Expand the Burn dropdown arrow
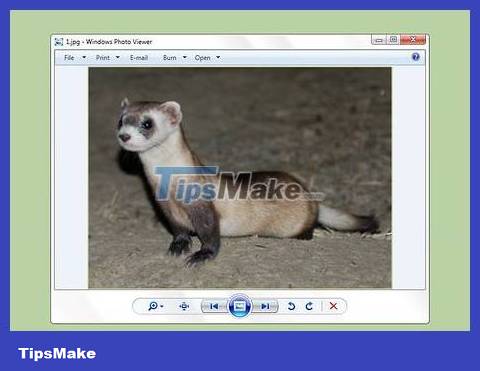The image size is (480, 371). click(x=185, y=57)
